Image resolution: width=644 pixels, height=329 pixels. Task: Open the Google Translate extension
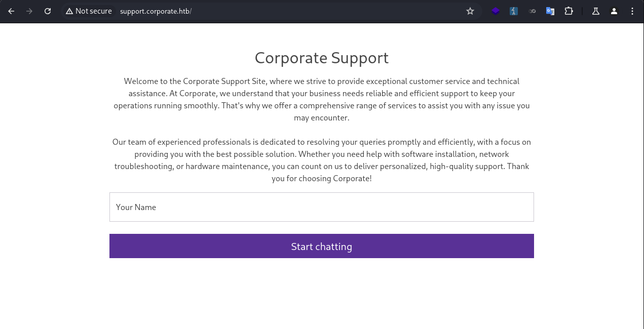click(x=550, y=11)
